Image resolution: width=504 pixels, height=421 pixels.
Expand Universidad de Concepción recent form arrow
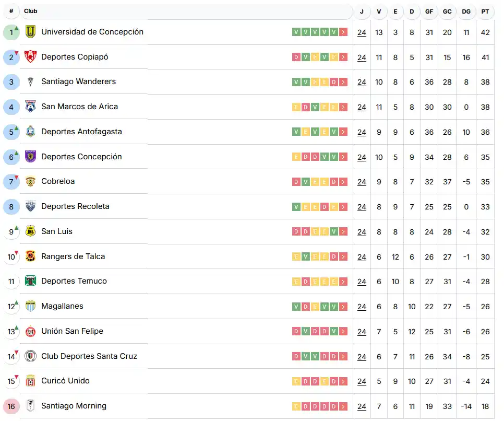343,32
